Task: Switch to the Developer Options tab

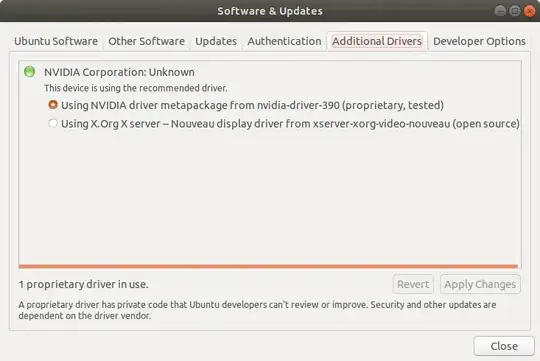Action: click(x=479, y=41)
